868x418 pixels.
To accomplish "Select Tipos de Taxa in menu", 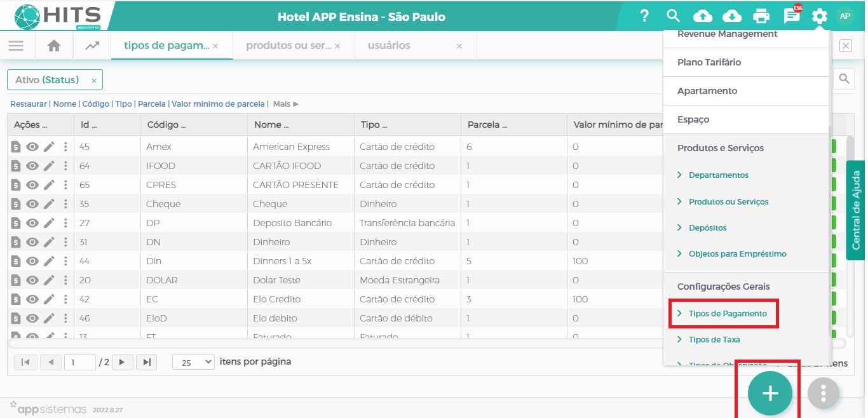I will 714,339.
